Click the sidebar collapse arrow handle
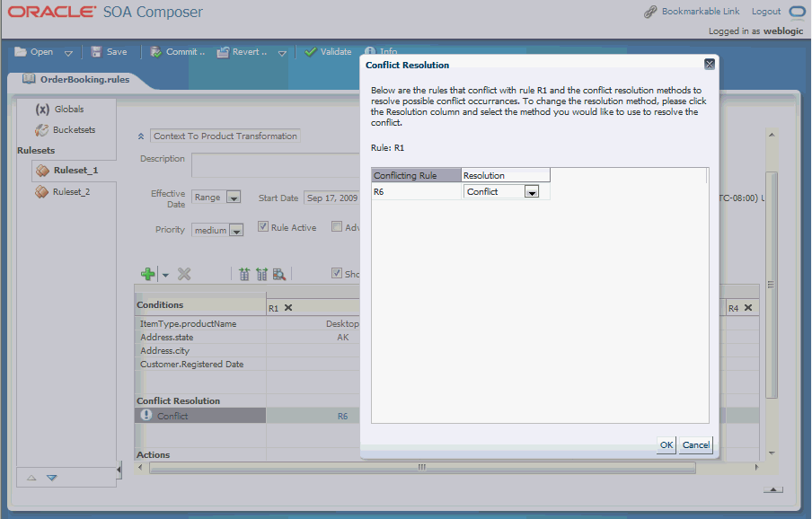 [x=119, y=470]
